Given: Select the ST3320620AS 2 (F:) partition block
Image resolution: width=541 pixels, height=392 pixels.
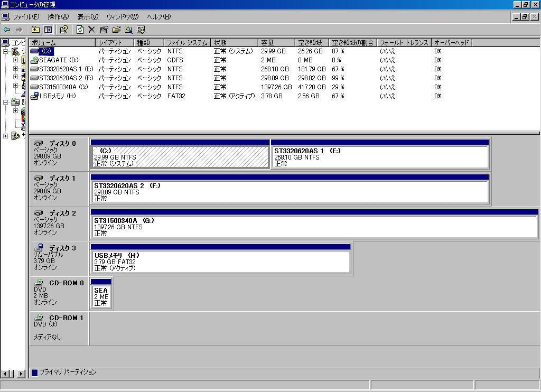Looking at the screenshot, I should pyautogui.click(x=290, y=189).
